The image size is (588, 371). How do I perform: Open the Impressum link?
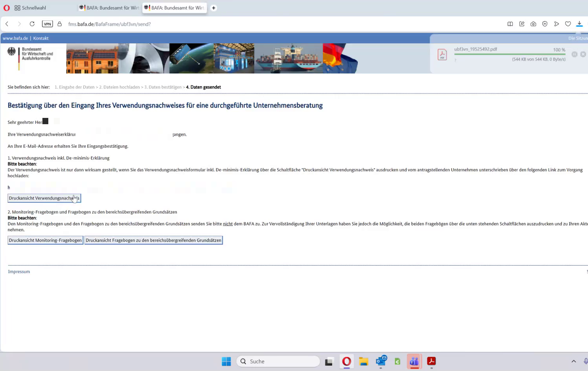click(x=19, y=272)
